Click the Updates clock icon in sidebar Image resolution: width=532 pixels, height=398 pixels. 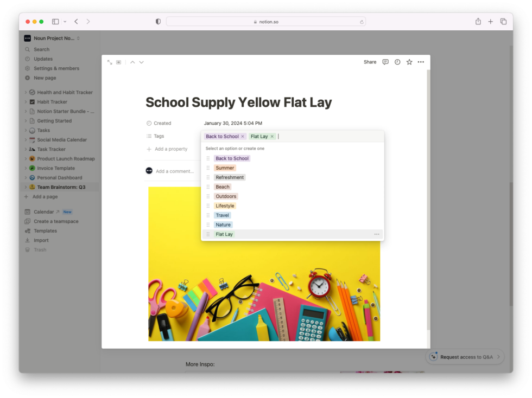click(27, 59)
